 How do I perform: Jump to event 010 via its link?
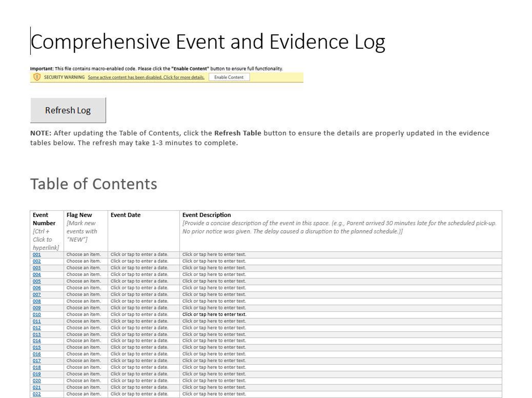(37, 315)
